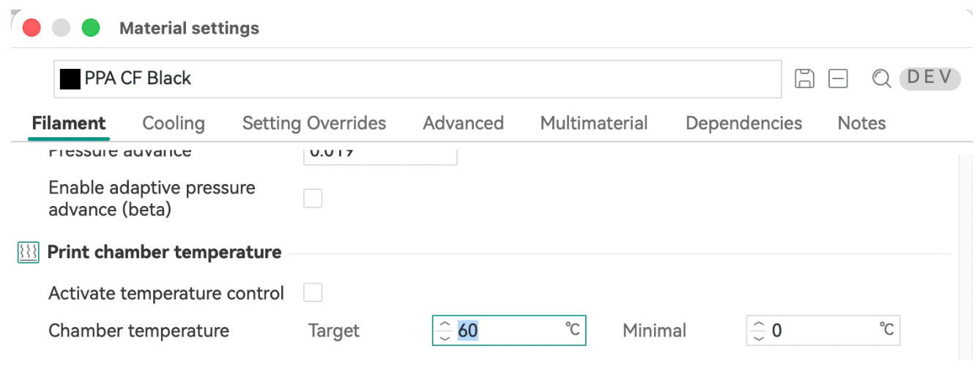980x374 pixels.
Task: Click the black filament color swatch
Action: pyautogui.click(x=70, y=78)
